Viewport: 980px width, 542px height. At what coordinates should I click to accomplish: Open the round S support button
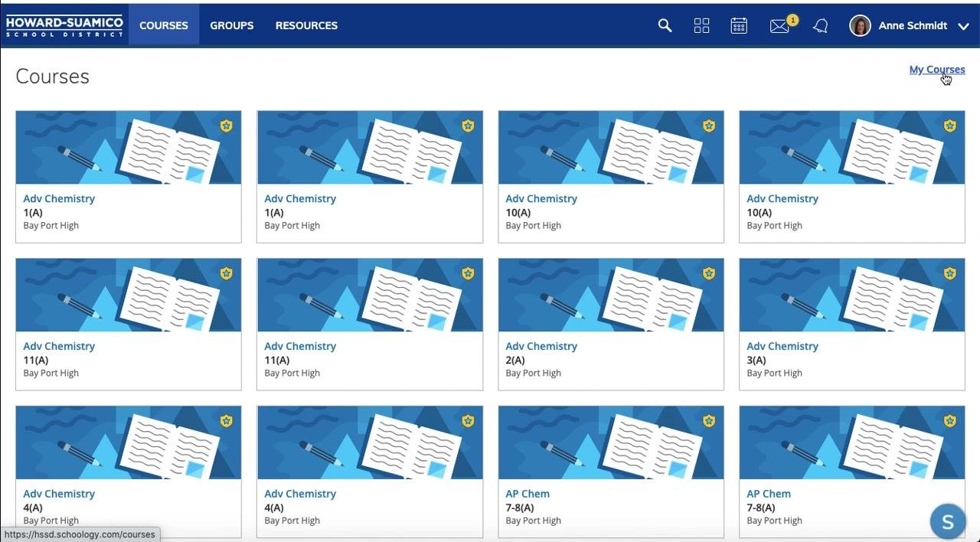[947, 522]
